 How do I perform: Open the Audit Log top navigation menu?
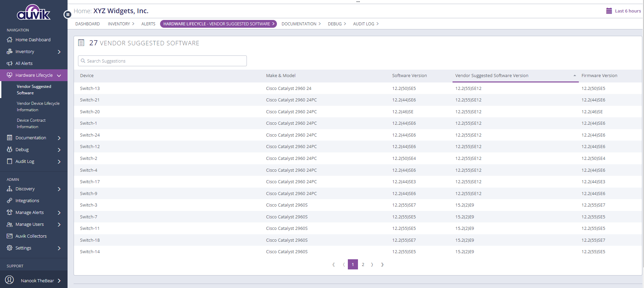coord(366,24)
